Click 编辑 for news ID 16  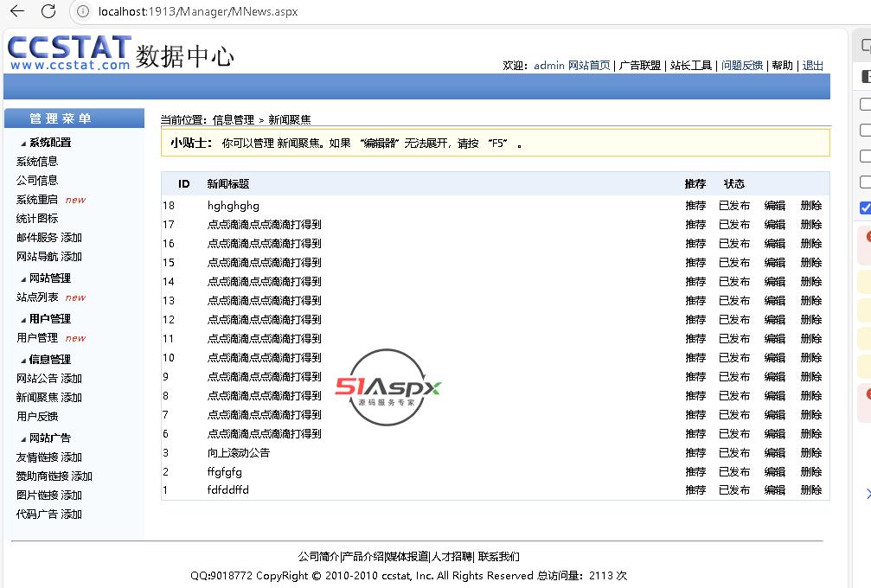(x=775, y=244)
